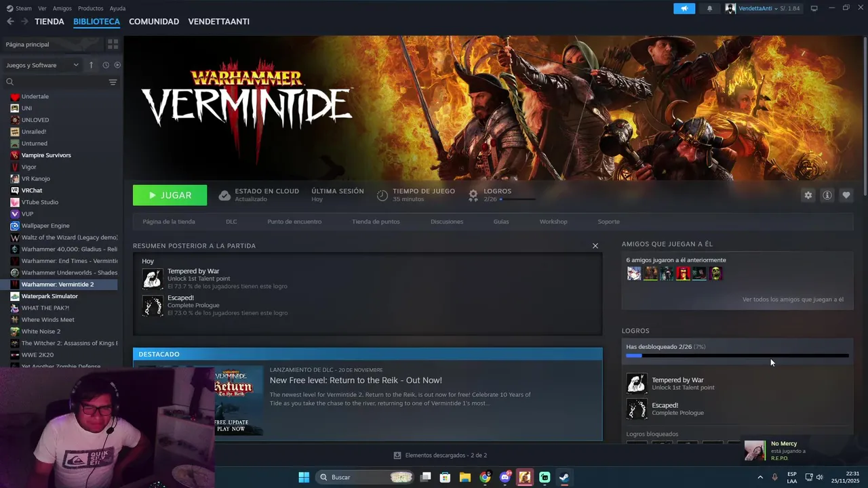Click the green JUGAR button
This screenshot has width=868, height=488.
[x=170, y=195]
